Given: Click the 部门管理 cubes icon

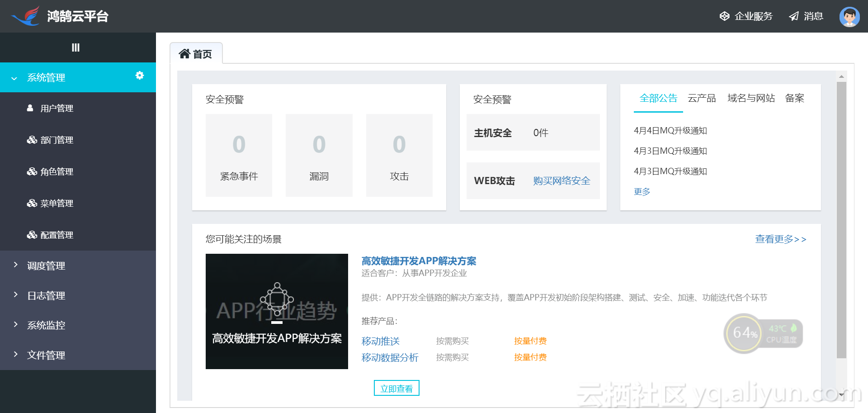Looking at the screenshot, I should [x=32, y=140].
